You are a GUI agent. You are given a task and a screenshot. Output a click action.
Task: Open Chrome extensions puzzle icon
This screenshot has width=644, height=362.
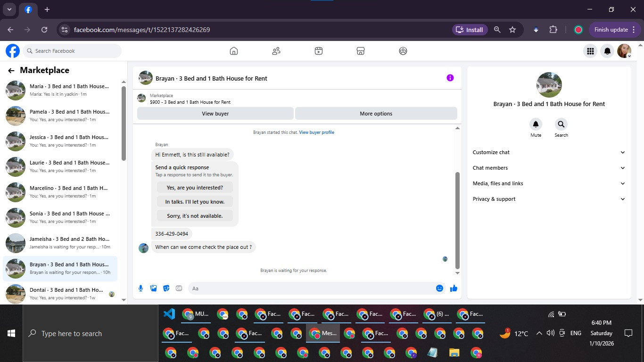click(553, 30)
